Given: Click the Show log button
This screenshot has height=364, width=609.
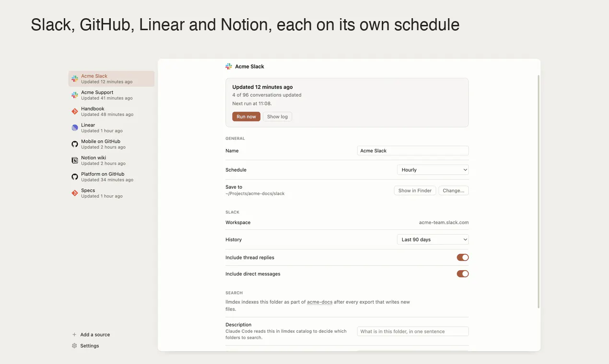Looking at the screenshot, I should 277,116.
